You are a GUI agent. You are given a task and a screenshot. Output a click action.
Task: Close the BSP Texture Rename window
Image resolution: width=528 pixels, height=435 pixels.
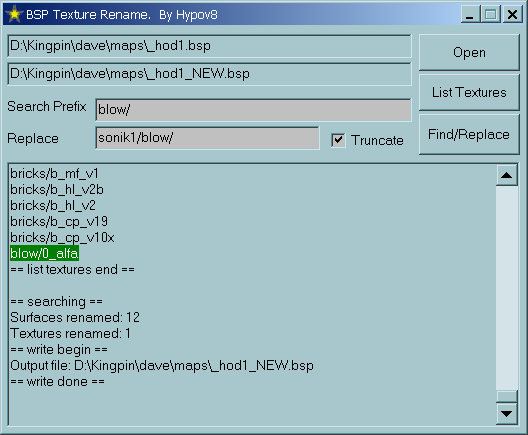click(512, 14)
